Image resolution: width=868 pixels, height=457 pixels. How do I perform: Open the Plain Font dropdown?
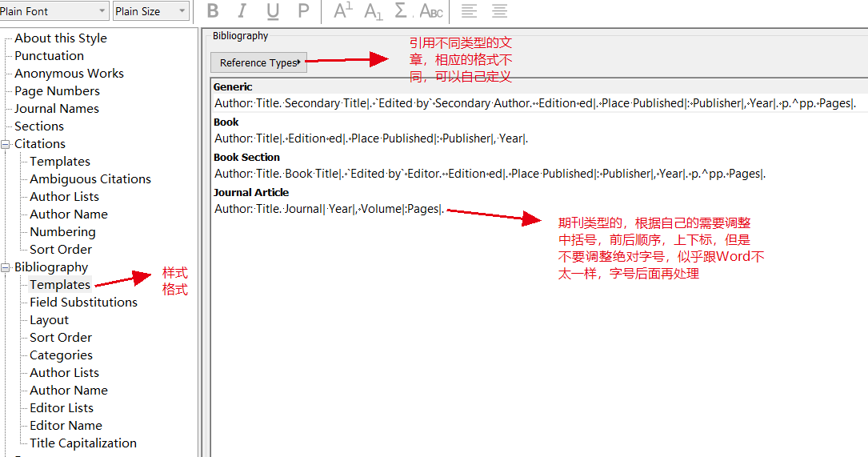pos(54,11)
